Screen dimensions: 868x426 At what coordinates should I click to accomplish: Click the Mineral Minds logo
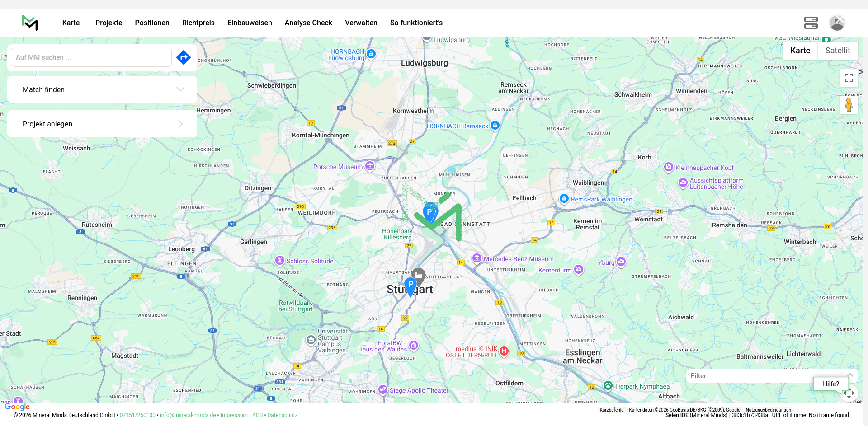point(30,23)
